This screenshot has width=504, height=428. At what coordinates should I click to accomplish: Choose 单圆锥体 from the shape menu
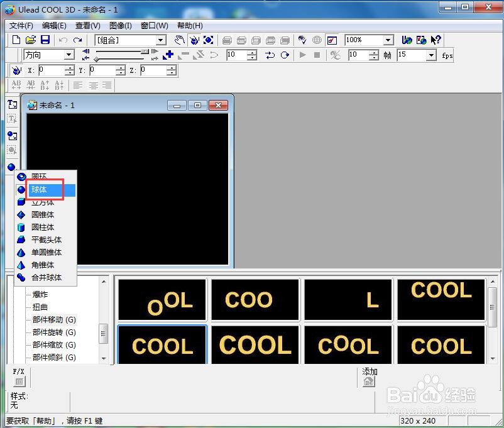45,252
